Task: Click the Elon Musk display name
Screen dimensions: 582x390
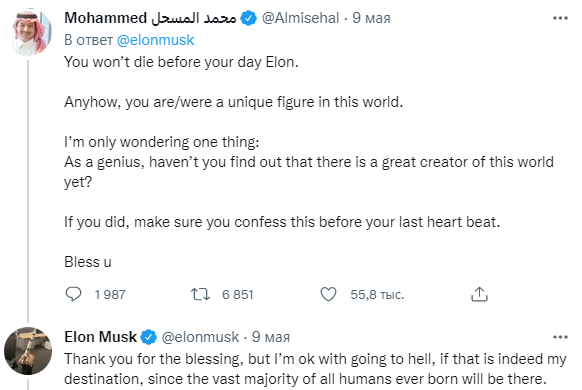Action: pos(101,337)
